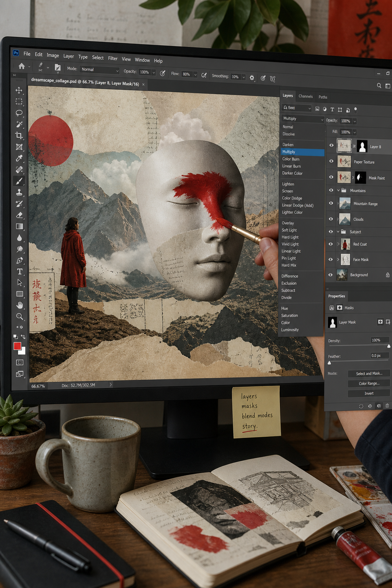Click the text layer filter icon
Image resolution: width=392 pixels, height=588 pixels.
pyautogui.click(x=332, y=109)
